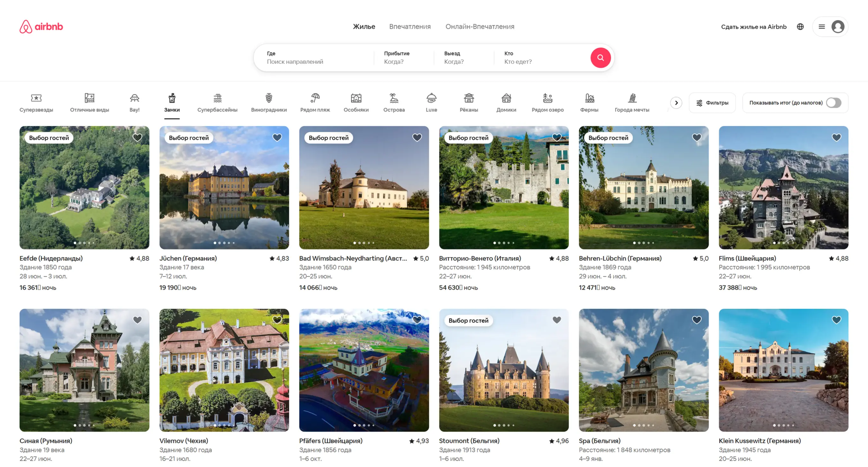This screenshot has height=467, width=868.
Task: Favorite the Flims (Швейцария) listing heart
Action: [x=836, y=137]
